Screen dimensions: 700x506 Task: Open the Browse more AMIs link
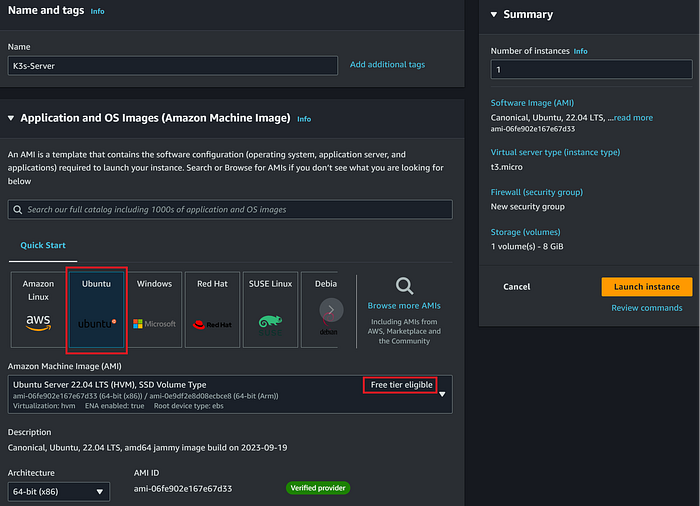coord(404,305)
